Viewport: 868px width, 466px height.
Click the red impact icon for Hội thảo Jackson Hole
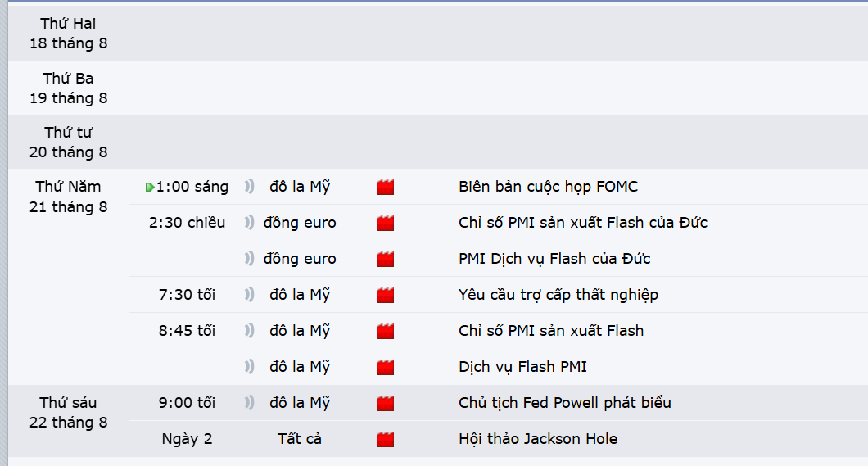385,440
